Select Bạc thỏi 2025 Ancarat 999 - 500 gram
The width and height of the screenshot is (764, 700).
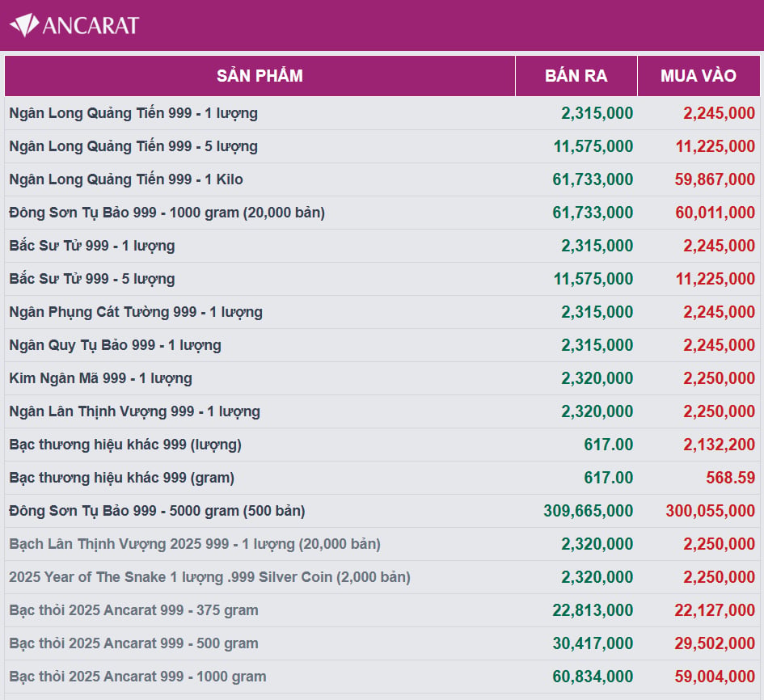tap(133, 643)
